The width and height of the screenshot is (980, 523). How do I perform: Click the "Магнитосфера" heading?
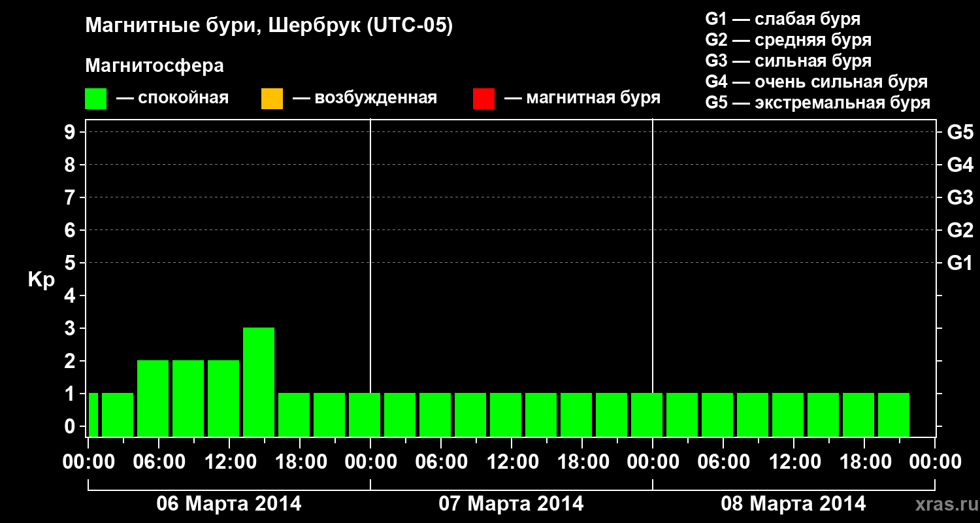[154, 66]
